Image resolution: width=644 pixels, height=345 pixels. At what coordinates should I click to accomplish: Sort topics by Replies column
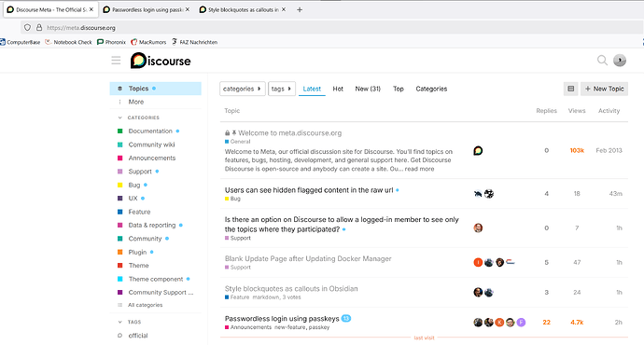point(546,111)
